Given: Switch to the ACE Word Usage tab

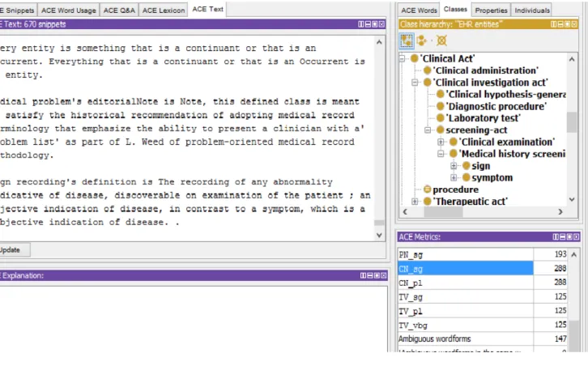Looking at the screenshot, I should [x=69, y=11].
